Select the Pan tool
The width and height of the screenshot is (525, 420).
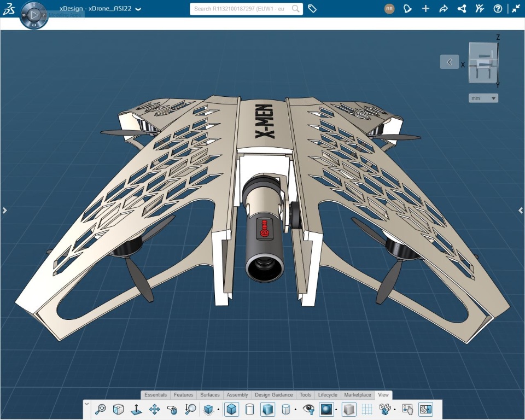coord(154,409)
